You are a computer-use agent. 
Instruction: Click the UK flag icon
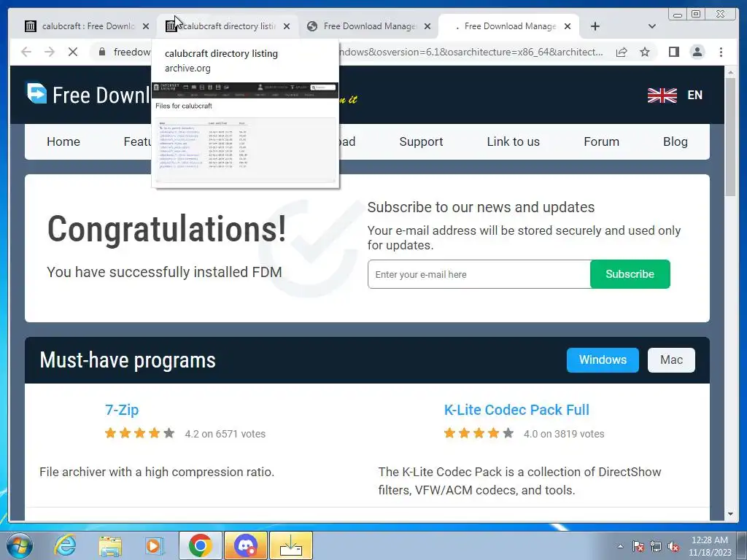[x=662, y=96]
